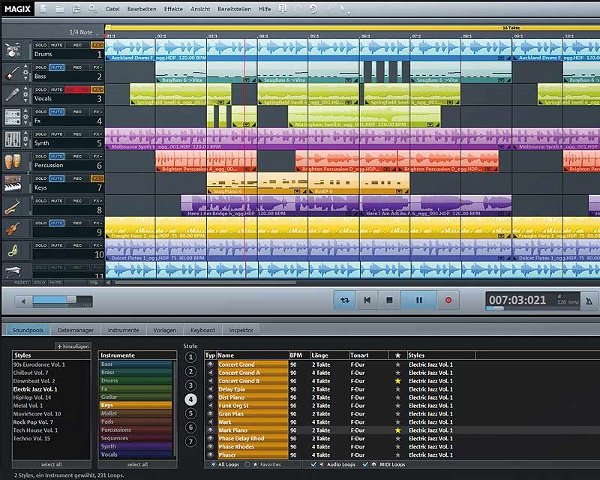The height and width of the screenshot is (480, 600).
Task: Toggle MUTE on the Bass track
Action: [57, 67]
